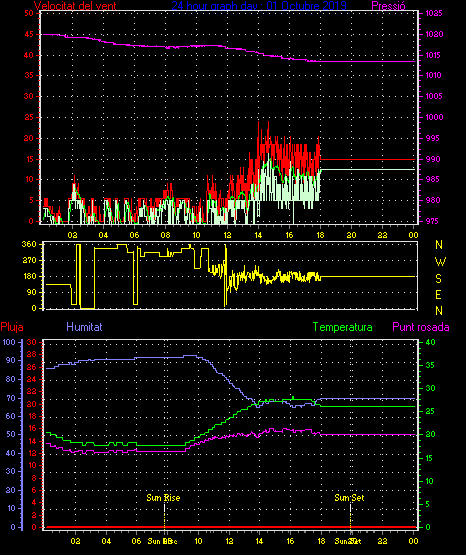This screenshot has height=555, width=466.
Task: Click the 'Sun Rise' marker label
Action: coord(163,498)
